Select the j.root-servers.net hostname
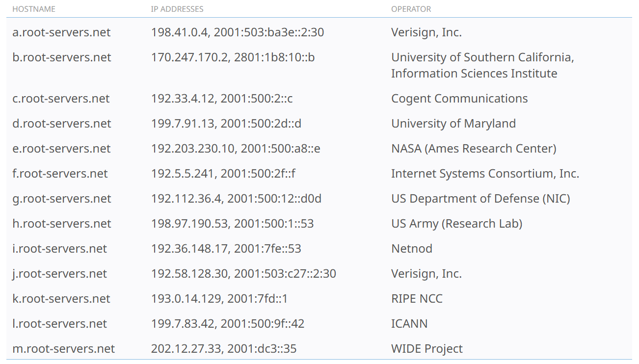The width and height of the screenshot is (639, 364). (x=59, y=274)
